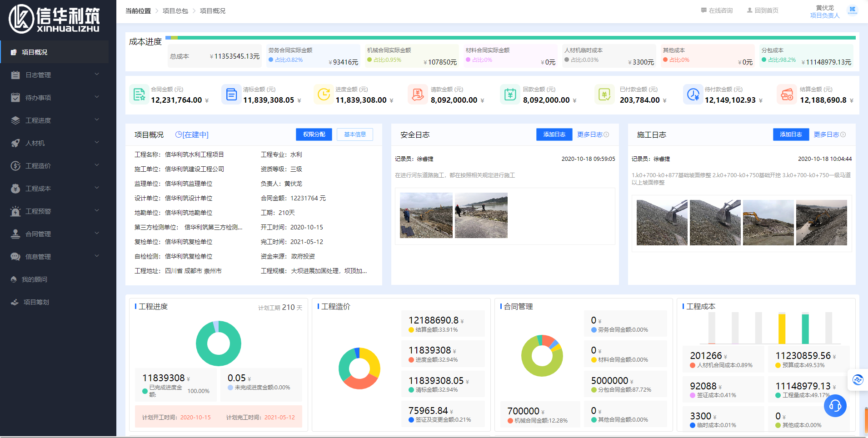Click the 工程进度 layers icon
Viewport: 868px width, 438px height.
pyautogui.click(x=15, y=120)
